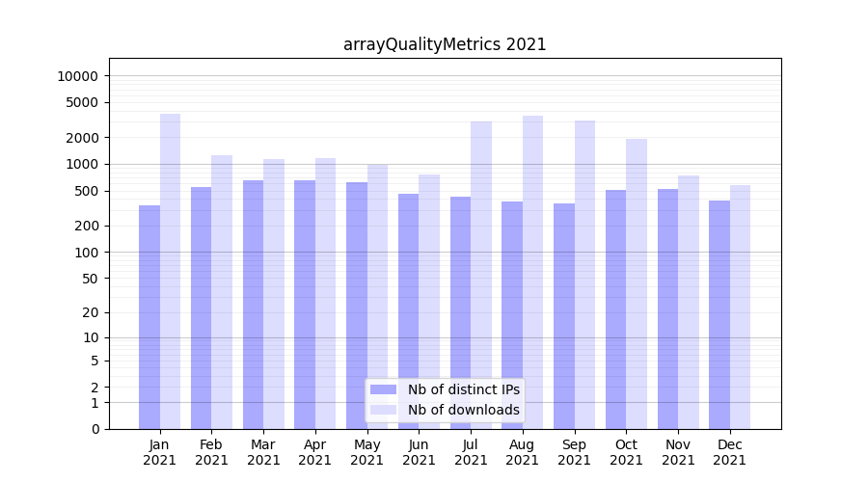Click the Dec 2021 downloads bar
This screenshot has width=868, height=482.
tap(741, 307)
